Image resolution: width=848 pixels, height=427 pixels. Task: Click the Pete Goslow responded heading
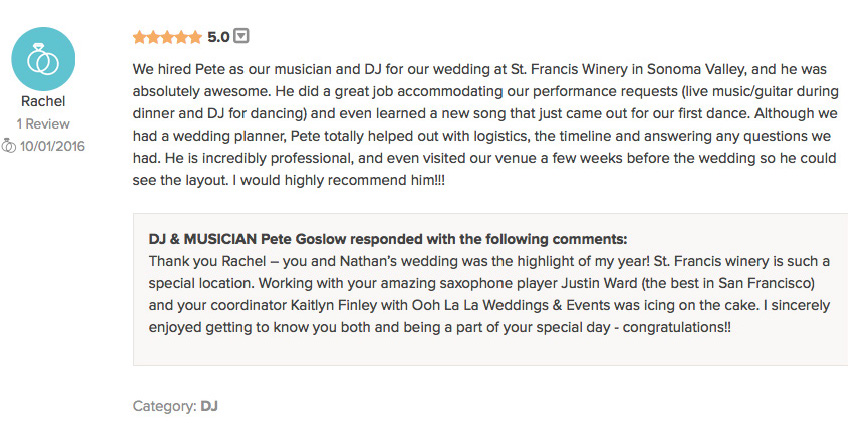click(x=388, y=239)
